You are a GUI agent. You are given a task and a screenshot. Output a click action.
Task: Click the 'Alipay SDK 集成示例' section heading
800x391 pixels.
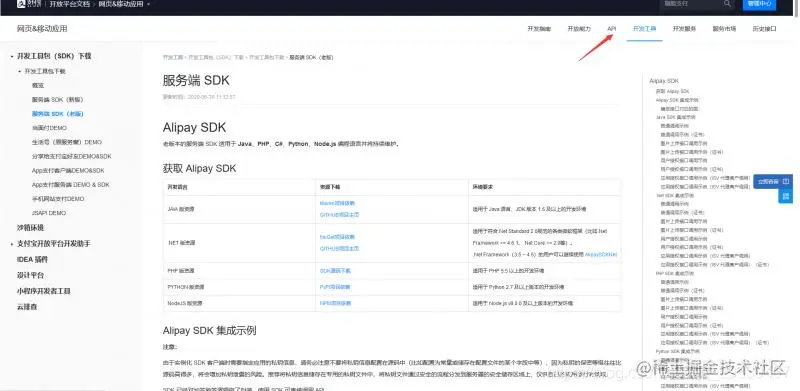(209, 330)
